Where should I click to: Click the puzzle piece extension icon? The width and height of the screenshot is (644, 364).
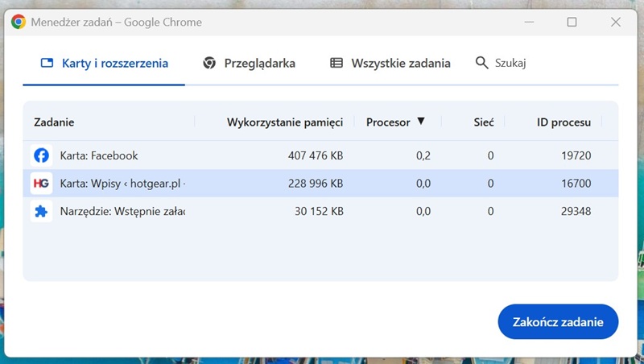(41, 212)
